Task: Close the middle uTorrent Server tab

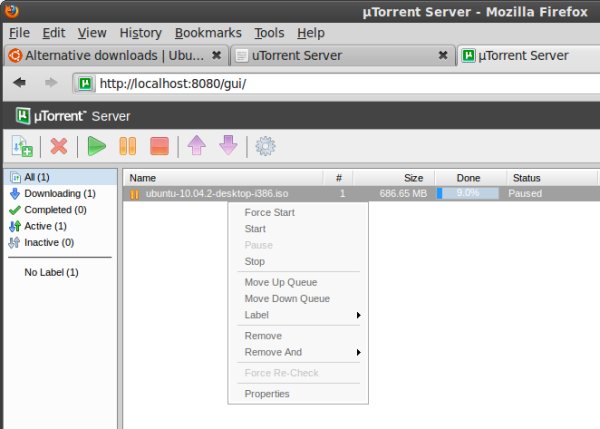Action: click(x=443, y=55)
